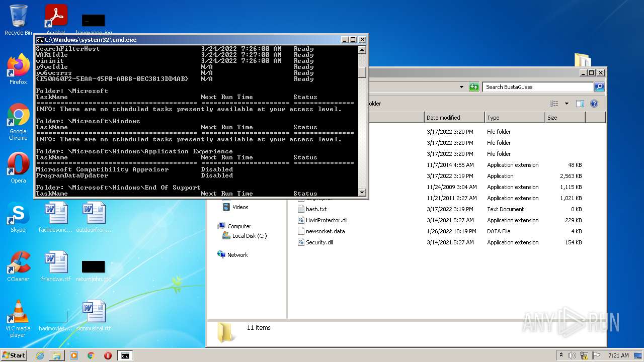Open Windows Media Player taskbar icon
This screenshot has height=362, width=644.
point(74,355)
